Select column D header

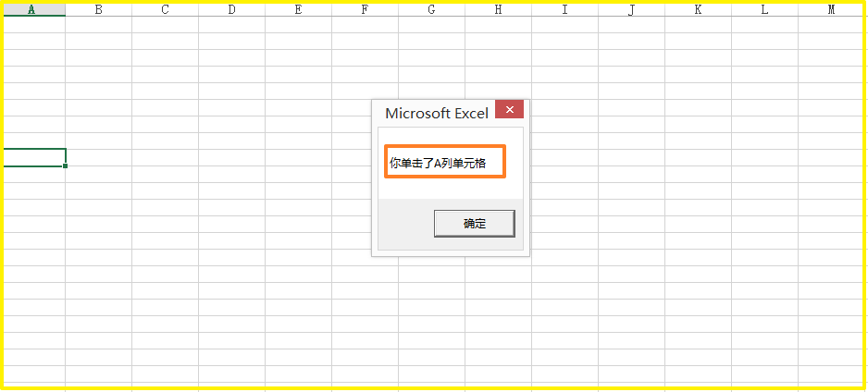(x=232, y=9)
